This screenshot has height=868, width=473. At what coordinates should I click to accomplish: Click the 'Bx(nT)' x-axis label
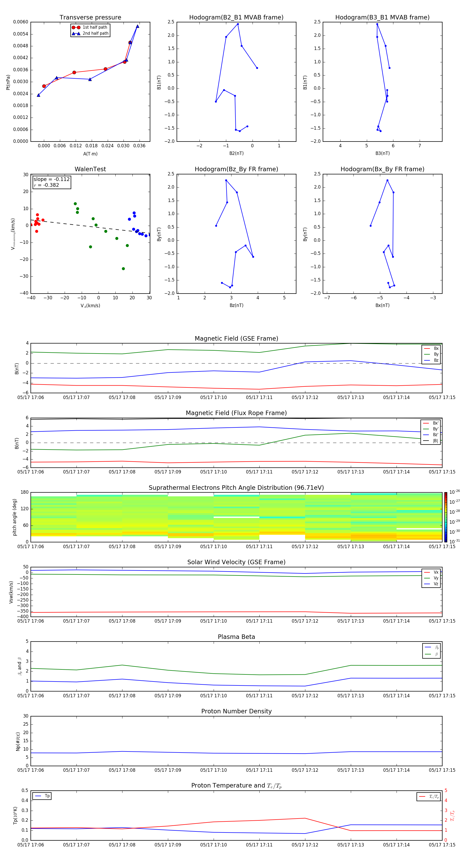pyautogui.click(x=382, y=305)
